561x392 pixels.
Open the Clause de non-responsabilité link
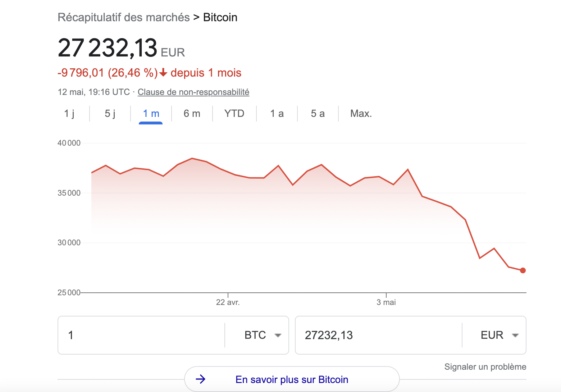193,92
